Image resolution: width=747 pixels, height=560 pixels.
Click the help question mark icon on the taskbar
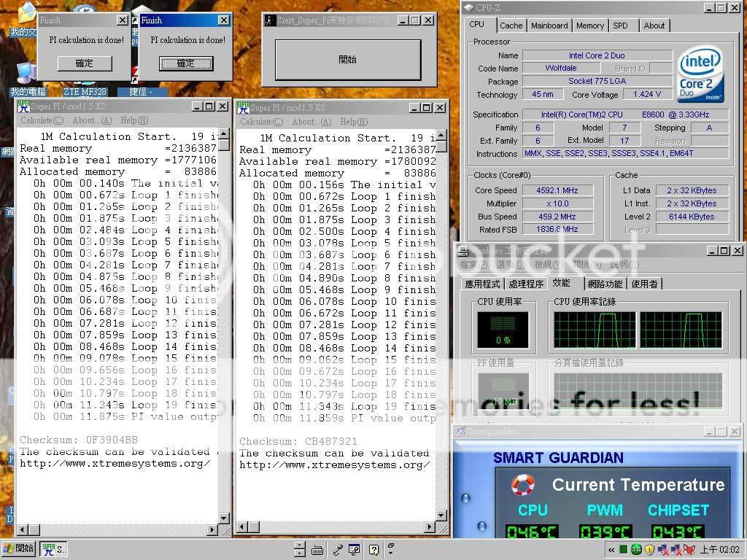tap(373, 549)
